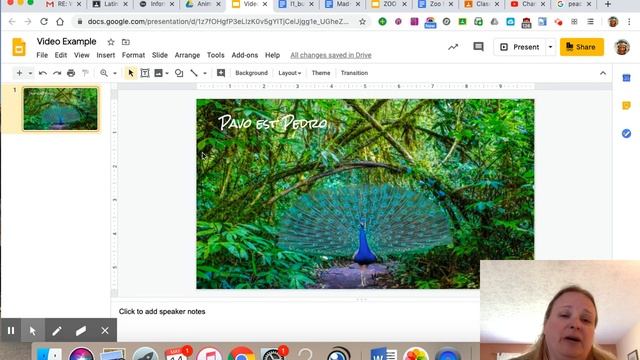
Task: Open the Tasks side panel icon
Action: (626, 133)
